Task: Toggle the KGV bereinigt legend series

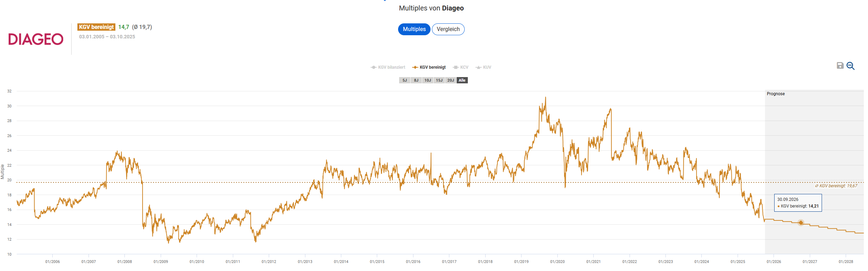Action: pos(429,67)
